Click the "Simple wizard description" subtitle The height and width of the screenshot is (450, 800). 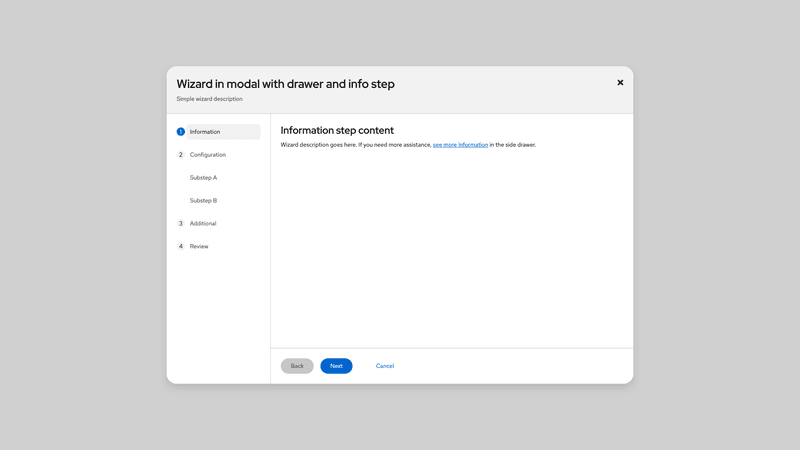coord(210,99)
